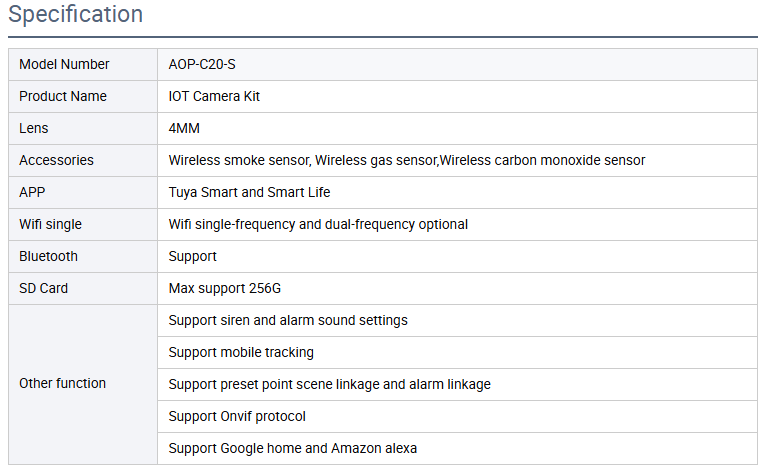Select the siren and alarm sound row
This screenshot has height=470, width=763.
tap(288, 321)
